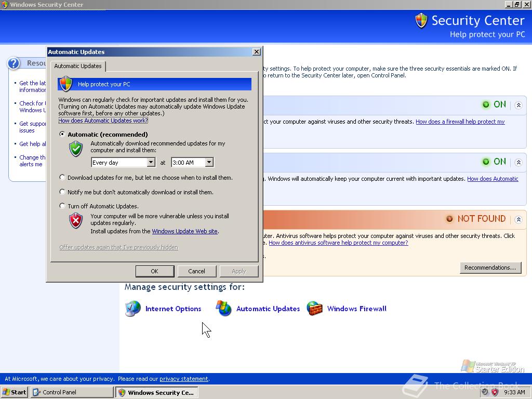Viewport: 532px width, 399px height.
Task: Click the green shield check icon
Action: pyautogui.click(x=76, y=149)
